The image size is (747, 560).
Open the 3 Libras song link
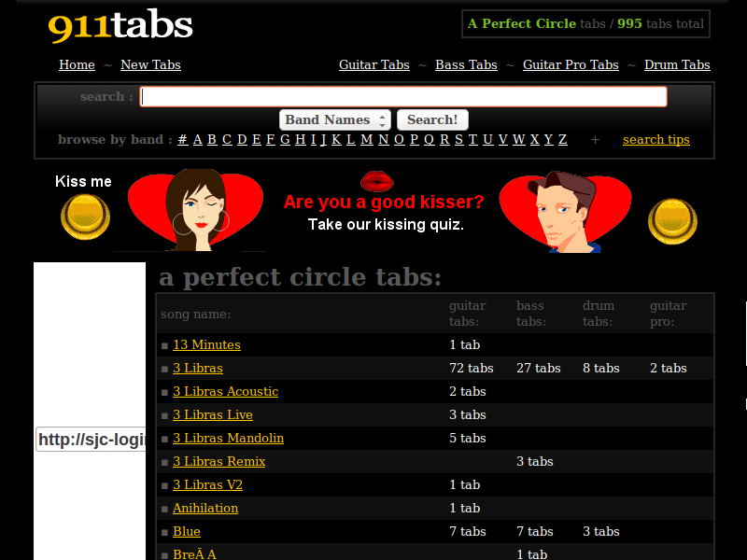pos(198,369)
